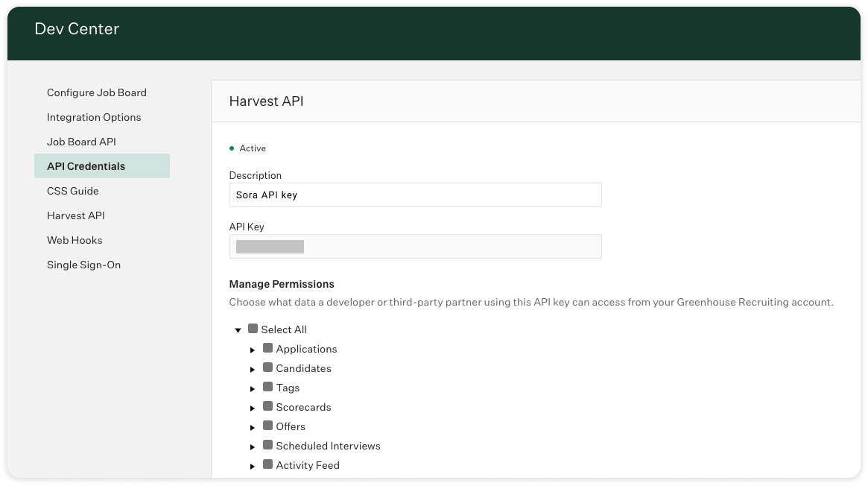Click the Candidates permission label

tap(304, 369)
